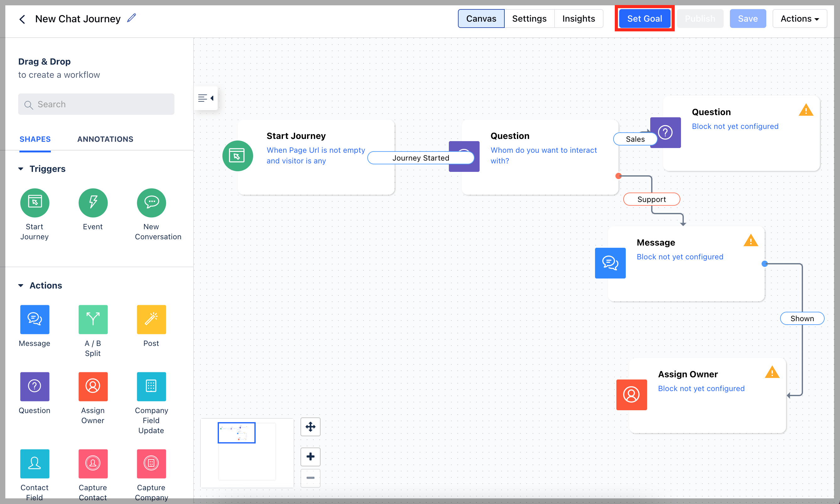Collapse the shapes side panel
Image resolution: width=840 pixels, height=504 pixels.
(206, 98)
